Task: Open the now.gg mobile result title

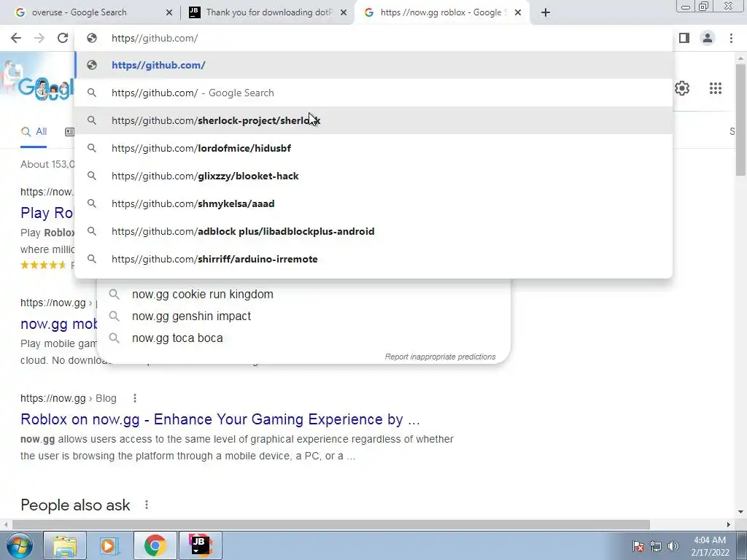Action: pos(58,324)
